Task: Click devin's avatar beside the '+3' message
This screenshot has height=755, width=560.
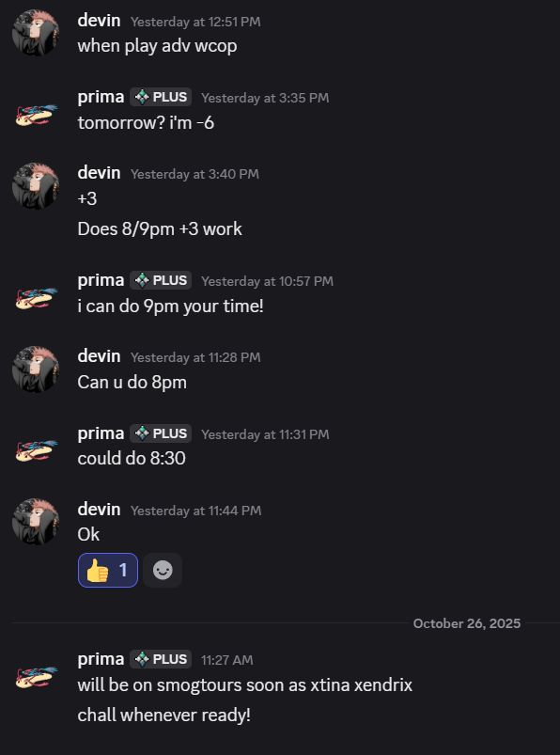Action: click(x=35, y=185)
